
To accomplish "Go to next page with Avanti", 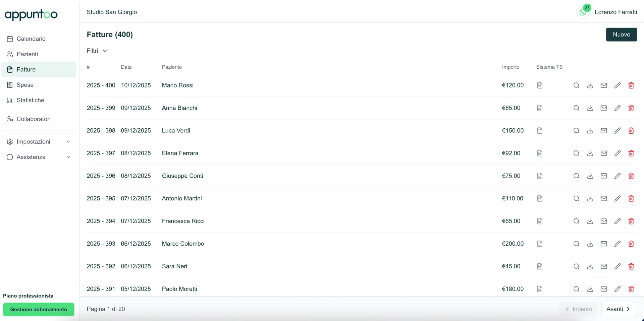I will [x=619, y=309].
